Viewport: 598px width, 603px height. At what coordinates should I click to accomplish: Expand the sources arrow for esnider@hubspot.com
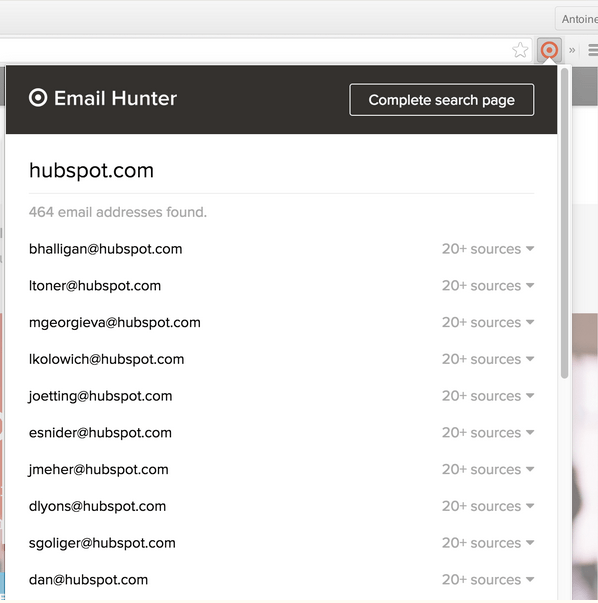pyautogui.click(x=530, y=433)
